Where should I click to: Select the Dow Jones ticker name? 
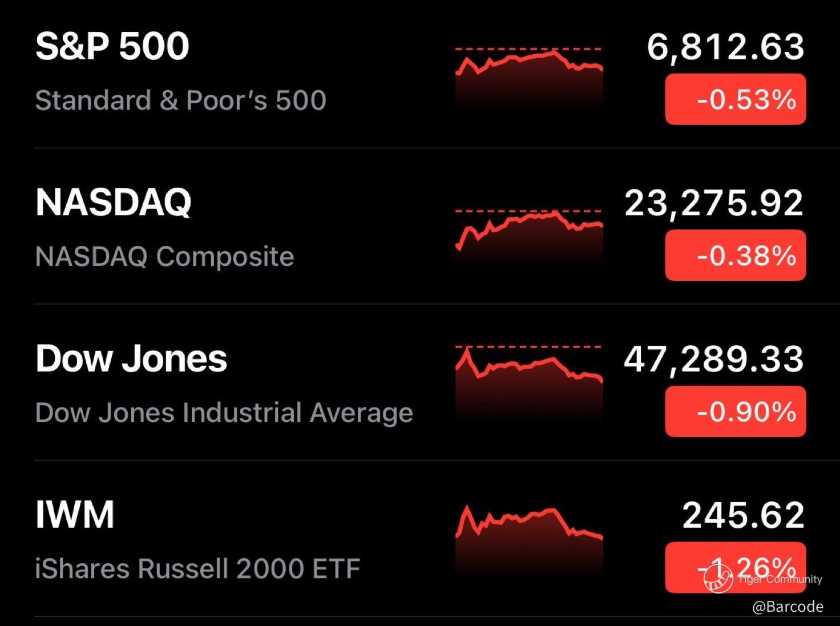coord(131,358)
